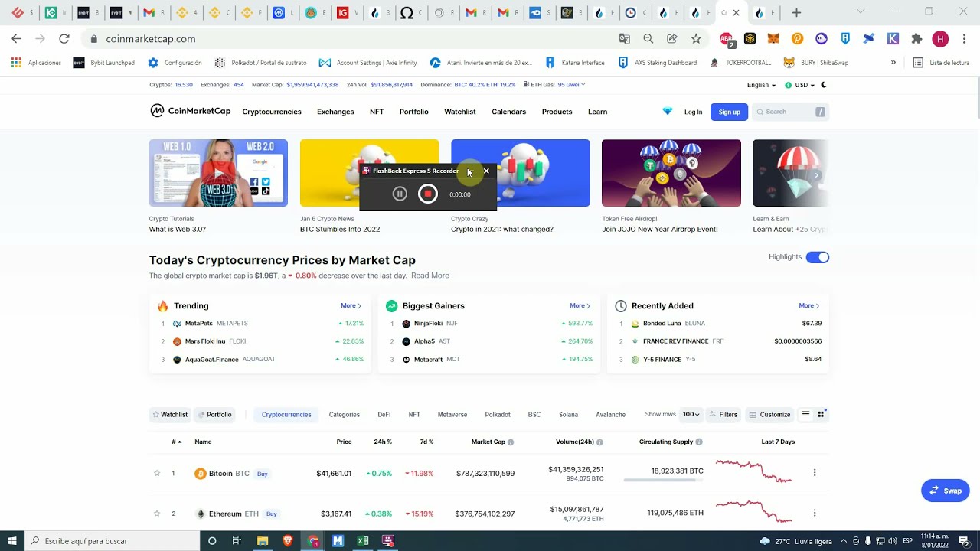The height and width of the screenshot is (551, 980).
Task: Open Excel from the taskbar
Action: coord(363,541)
